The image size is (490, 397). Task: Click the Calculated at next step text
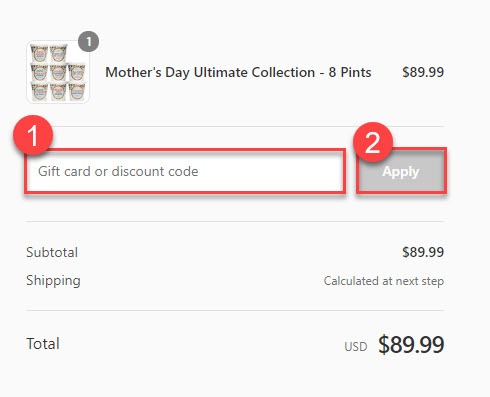[x=384, y=281]
